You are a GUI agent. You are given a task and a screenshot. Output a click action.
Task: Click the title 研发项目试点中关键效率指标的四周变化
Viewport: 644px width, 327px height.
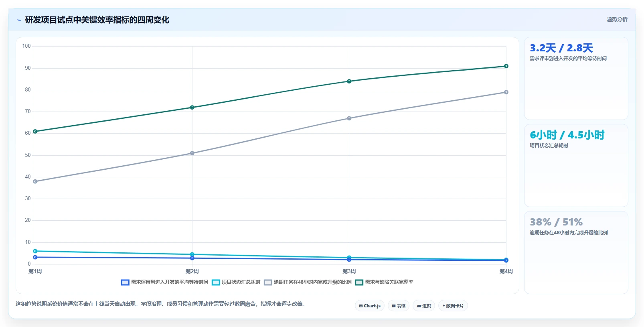click(x=97, y=20)
